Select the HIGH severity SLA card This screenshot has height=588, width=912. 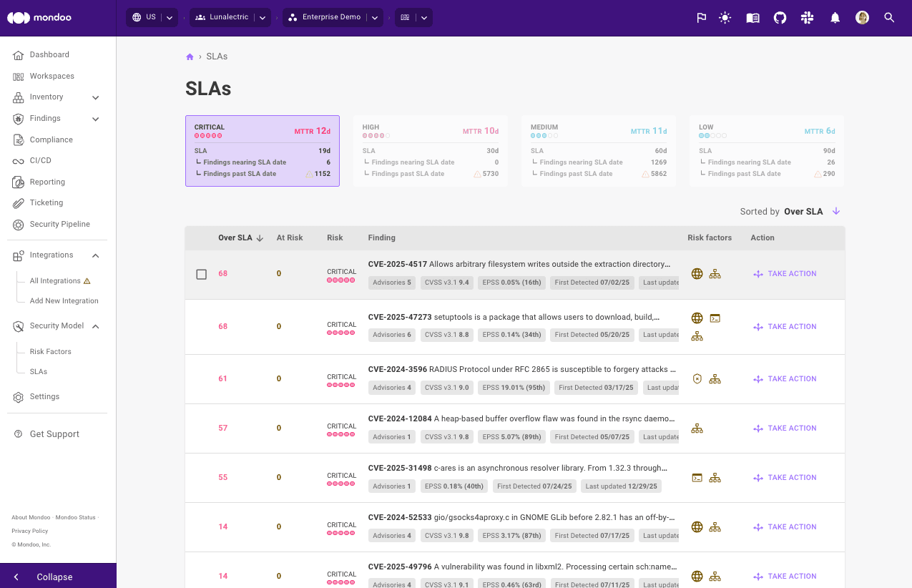click(430, 151)
